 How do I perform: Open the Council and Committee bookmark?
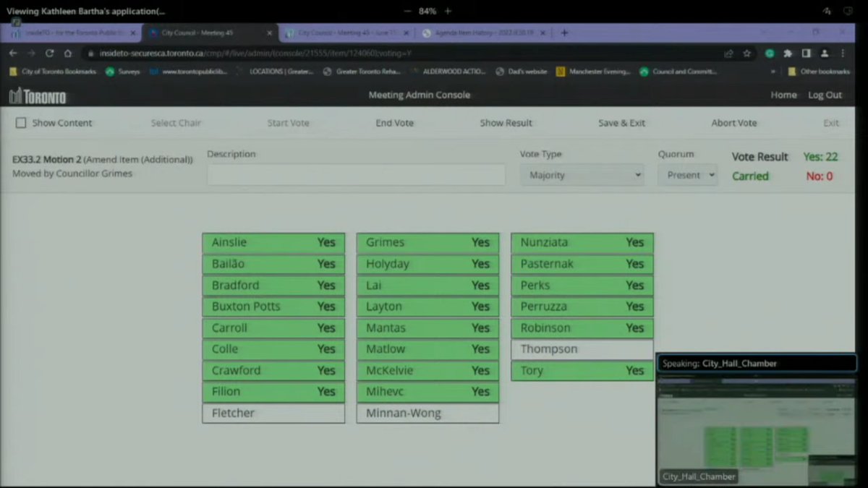[x=678, y=72]
